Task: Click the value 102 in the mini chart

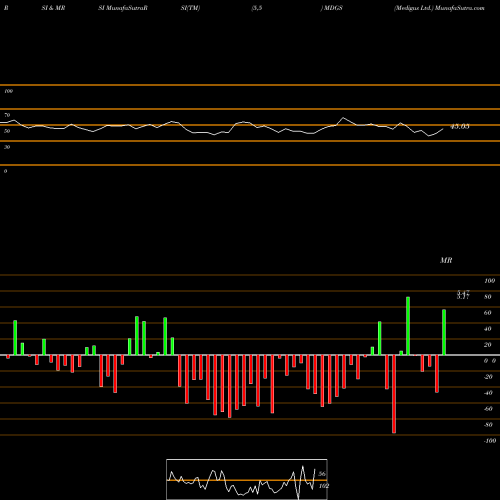Action: 324,486
